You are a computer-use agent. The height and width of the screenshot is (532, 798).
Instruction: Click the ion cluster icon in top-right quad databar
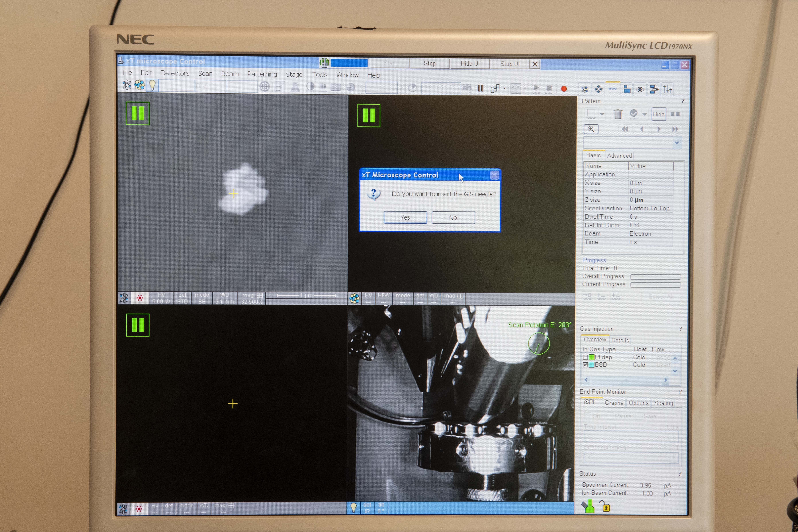pos(355,298)
